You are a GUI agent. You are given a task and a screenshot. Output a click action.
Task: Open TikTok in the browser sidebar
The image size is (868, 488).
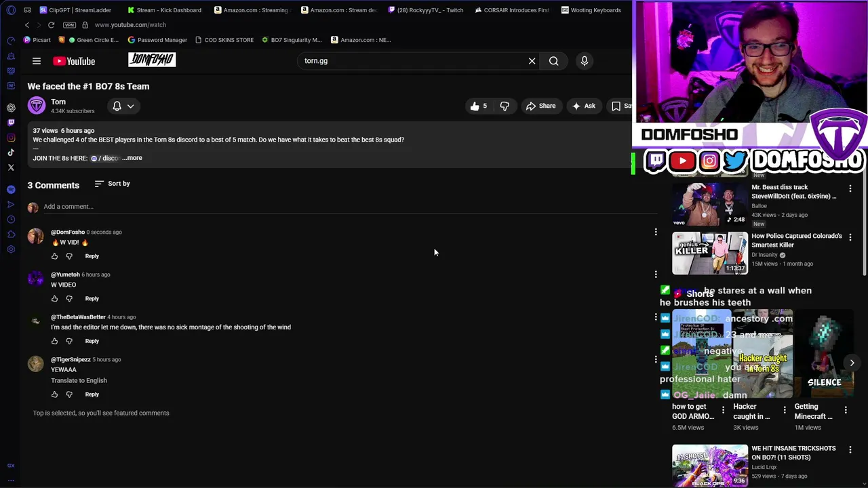coord(11,152)
